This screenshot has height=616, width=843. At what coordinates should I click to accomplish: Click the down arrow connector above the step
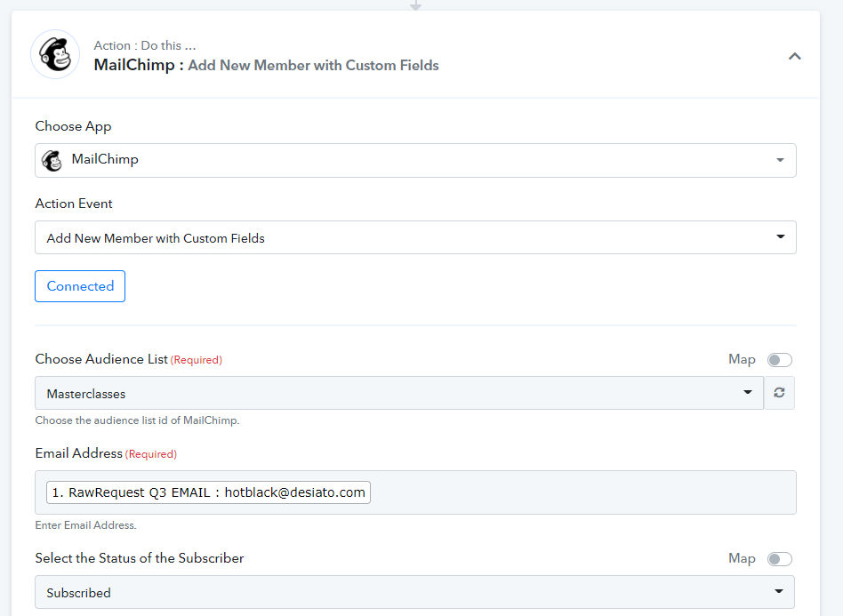(x=415, y=4)
